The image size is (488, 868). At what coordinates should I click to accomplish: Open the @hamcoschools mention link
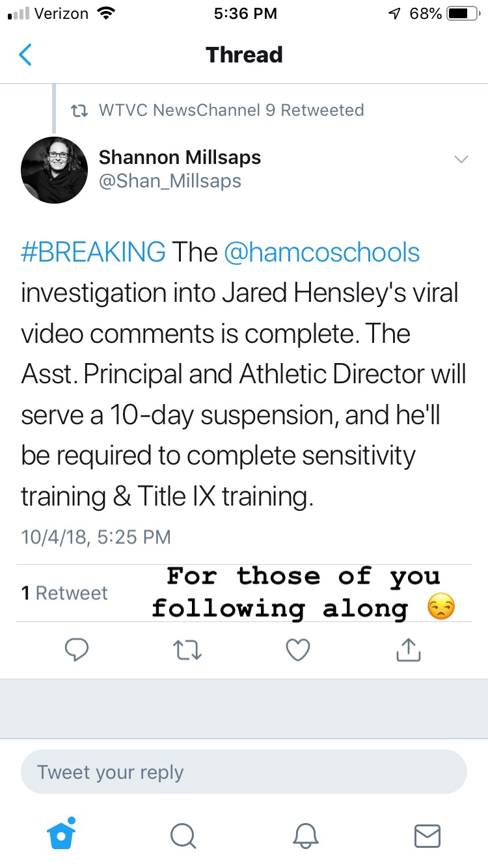(x=321, y=252)
